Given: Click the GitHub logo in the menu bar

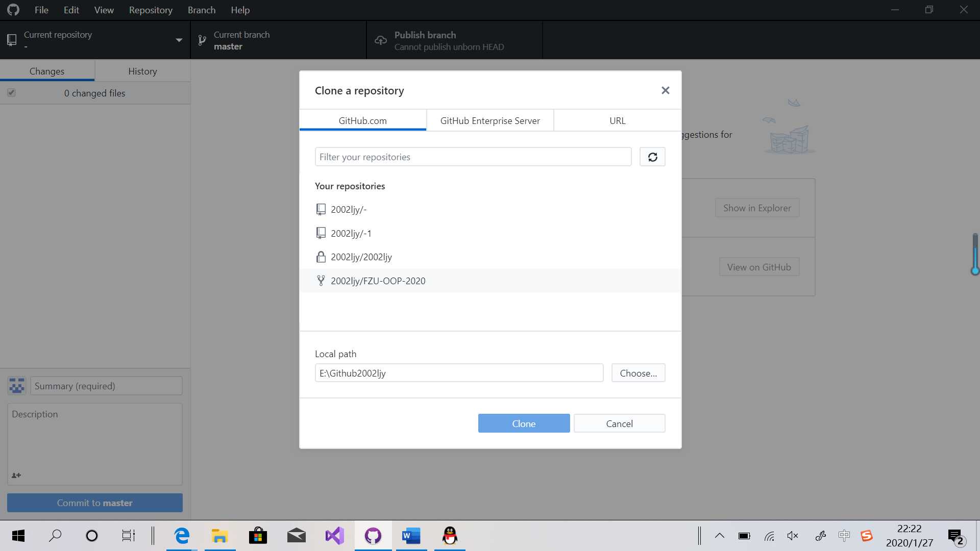Looking at the screenshot, I should coord(13,10).
